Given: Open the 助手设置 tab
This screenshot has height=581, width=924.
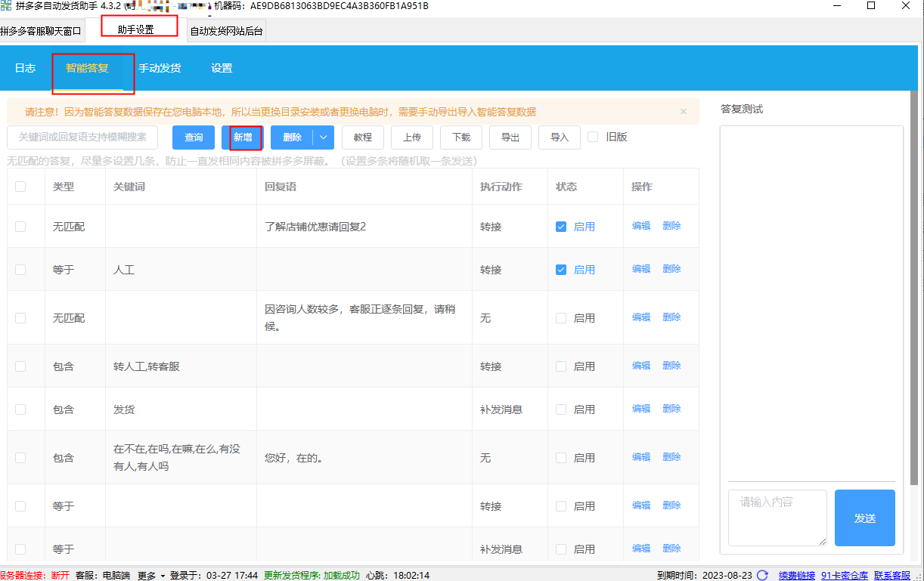Looking at the screenshot, I should tap(136, 29).
